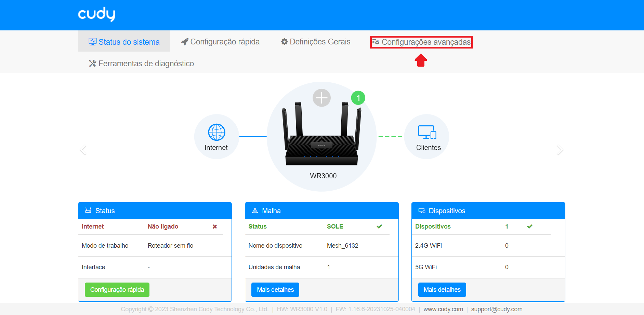Click green Configuração rápida button in Status
The height and width of the screenshot is (315, 644).
(117, 290)
